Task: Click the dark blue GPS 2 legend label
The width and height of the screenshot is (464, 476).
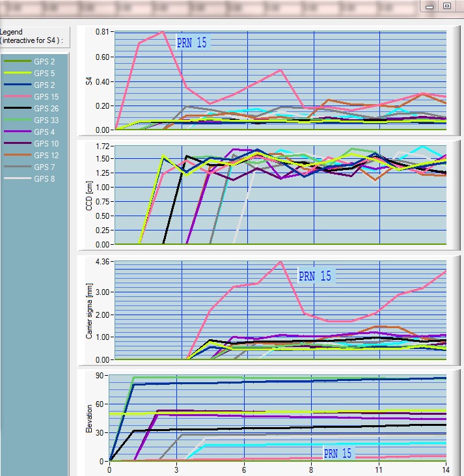Action: click(x=44, y=85)
